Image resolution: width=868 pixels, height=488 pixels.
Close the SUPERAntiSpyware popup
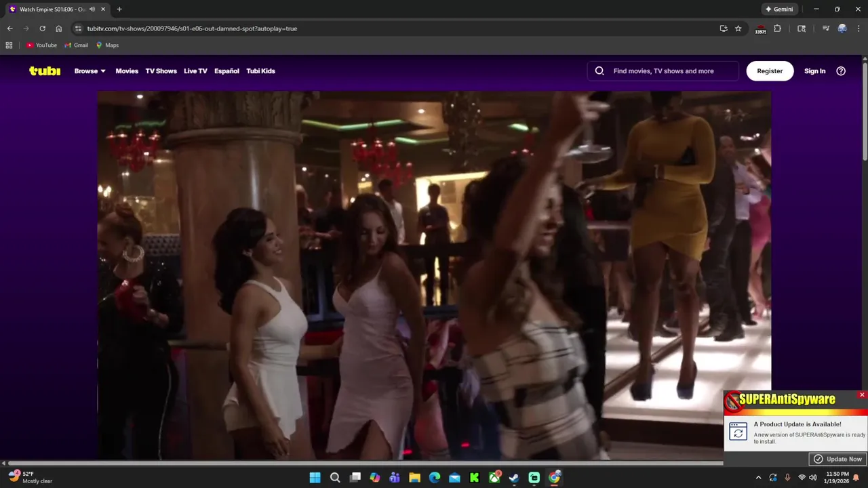pyautogui.click(x=862, y=394)
